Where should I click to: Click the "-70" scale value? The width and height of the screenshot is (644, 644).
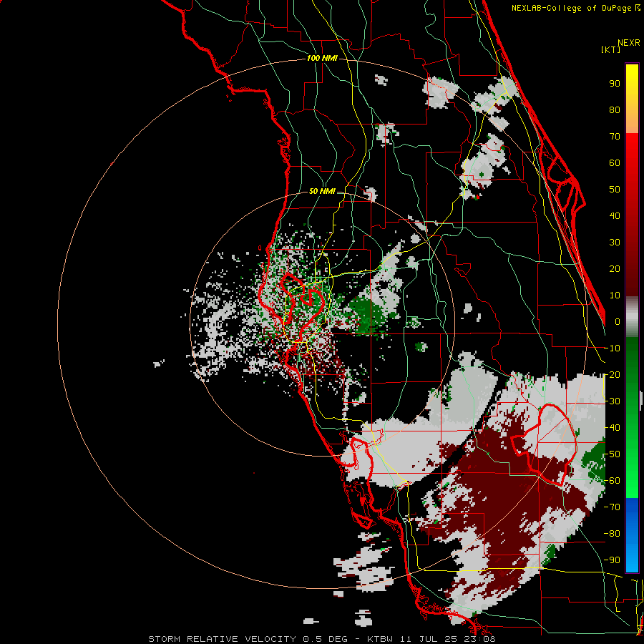(612, 507)
